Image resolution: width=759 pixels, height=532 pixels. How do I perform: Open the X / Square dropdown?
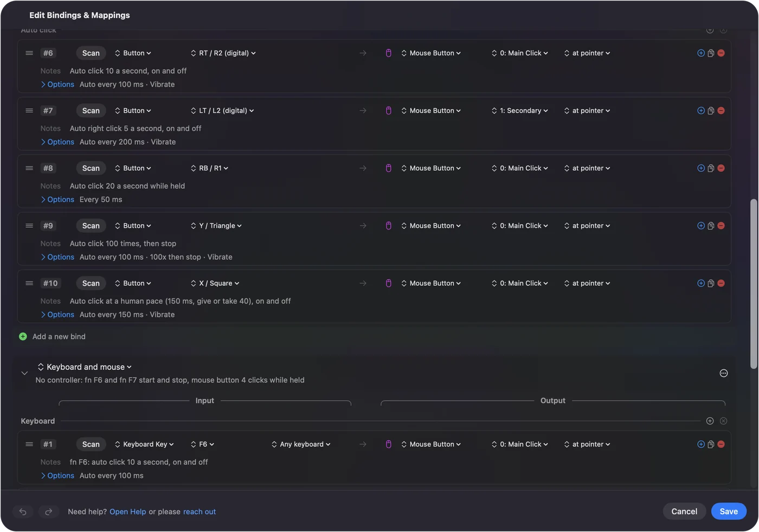[215, 283]
